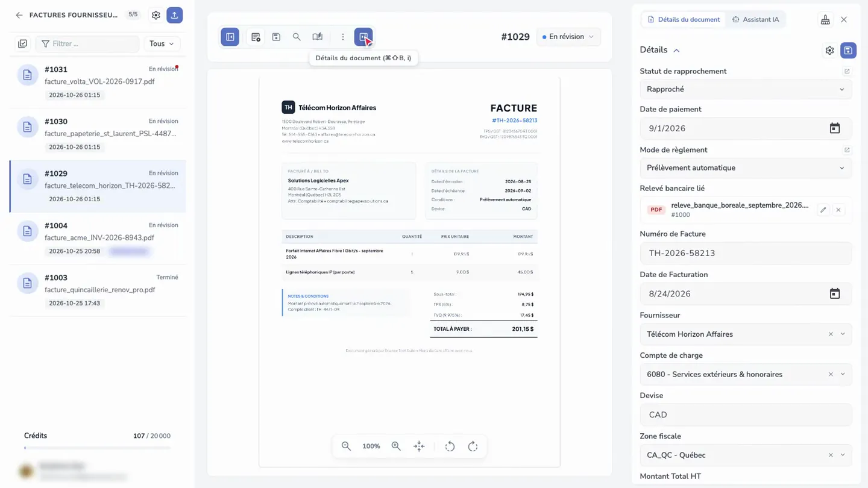
Task: Open calendar picker for Date de Facturation
Action: coord(835,294)
